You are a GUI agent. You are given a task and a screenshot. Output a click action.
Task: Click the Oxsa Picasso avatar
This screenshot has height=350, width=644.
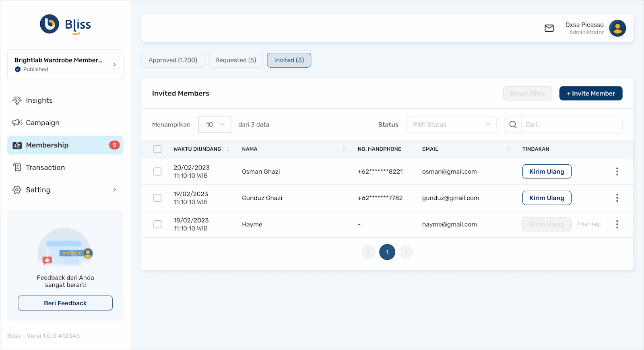pyautogui.click(x=617, y=28)
